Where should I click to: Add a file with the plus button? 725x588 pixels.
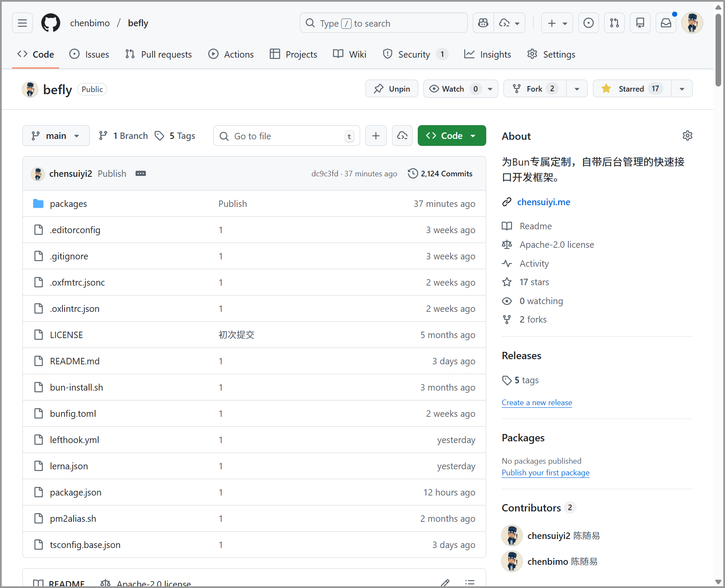click(376, 136)
